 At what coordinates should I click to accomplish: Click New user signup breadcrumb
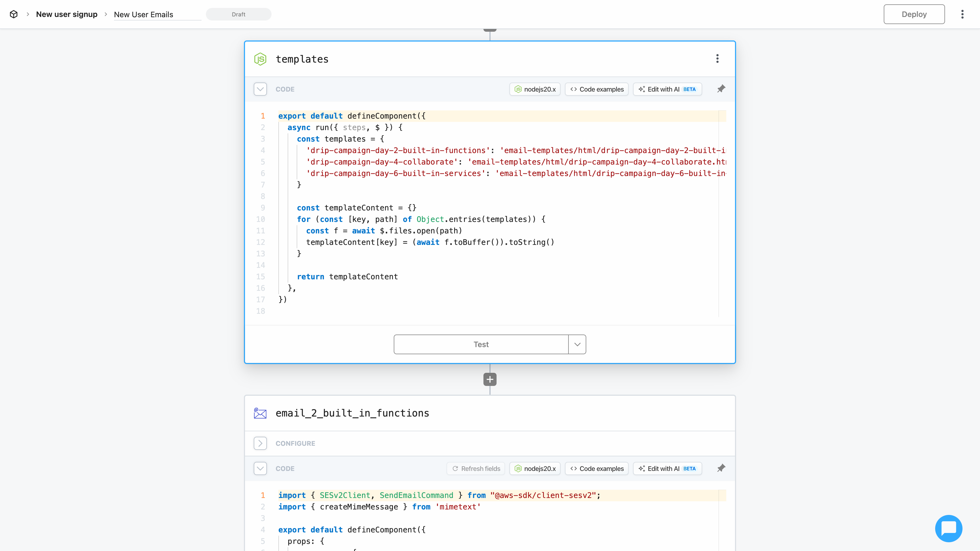tap(66, 14)
